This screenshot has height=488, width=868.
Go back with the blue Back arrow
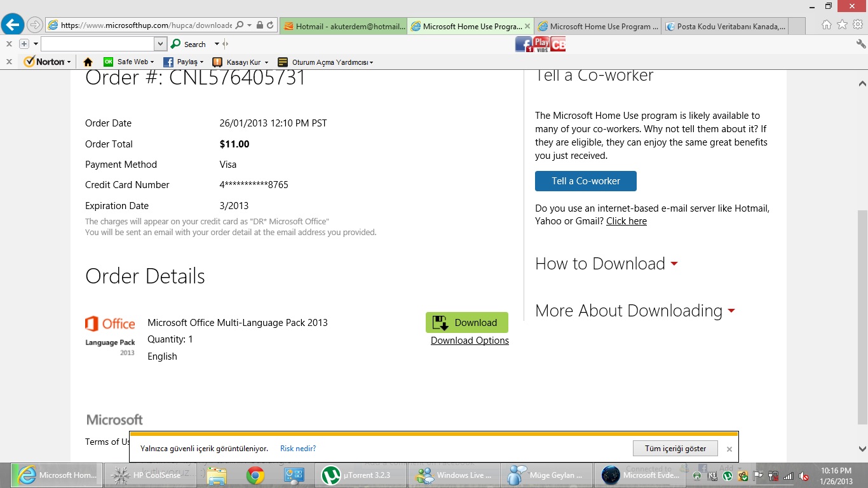13,25
